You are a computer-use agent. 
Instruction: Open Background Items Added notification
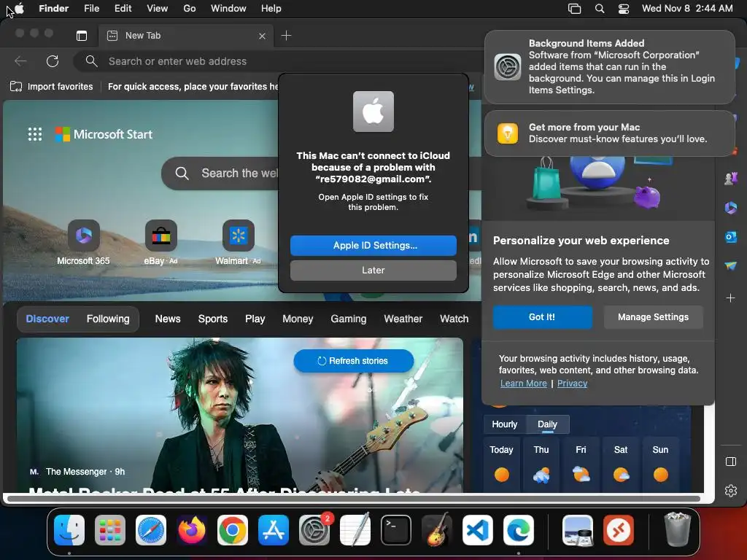(610, 66)
